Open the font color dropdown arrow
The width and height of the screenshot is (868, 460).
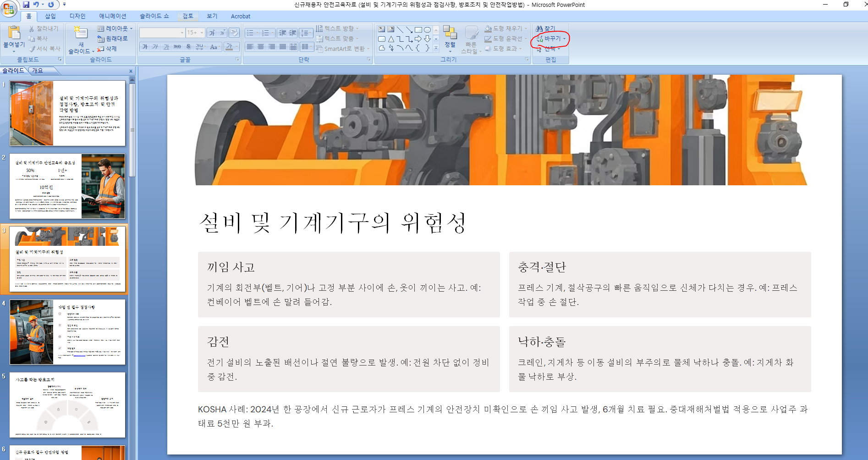tap(236, 47)
